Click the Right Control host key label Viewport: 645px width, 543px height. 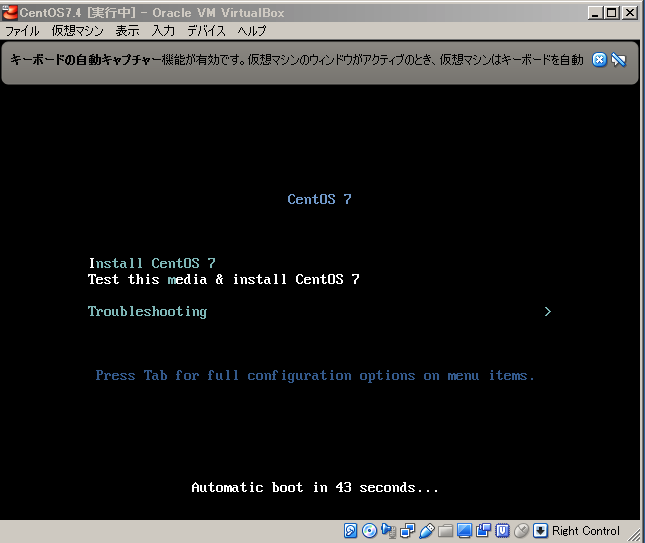(x=586, y=531)
